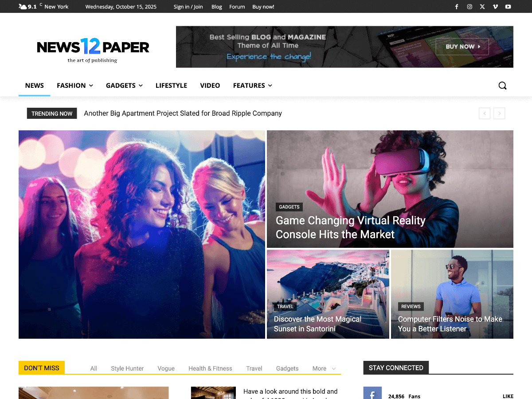Expand the Features menu dropdown
The image size is (532, 399).
point(252,86)
